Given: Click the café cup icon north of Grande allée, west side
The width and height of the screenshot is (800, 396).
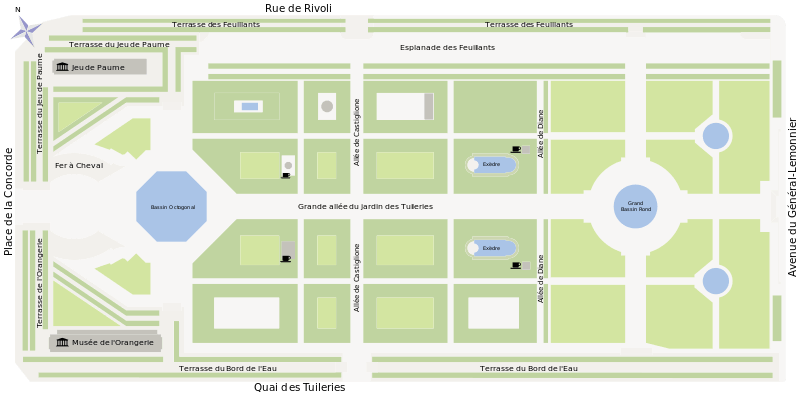Looking at the screenshot, I should click(286, 176).
